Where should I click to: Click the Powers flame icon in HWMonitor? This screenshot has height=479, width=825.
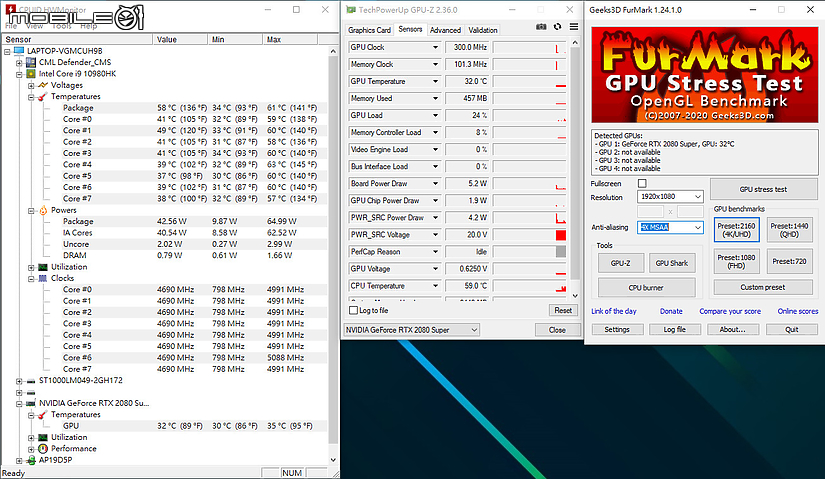(x=43, y=210)
